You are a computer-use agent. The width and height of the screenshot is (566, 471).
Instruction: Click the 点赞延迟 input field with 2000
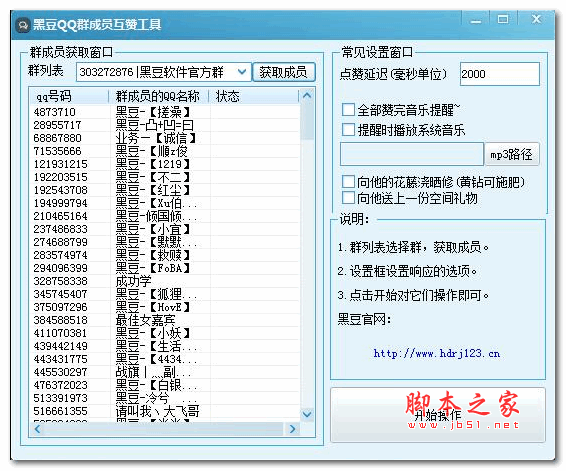click(499, 74)
